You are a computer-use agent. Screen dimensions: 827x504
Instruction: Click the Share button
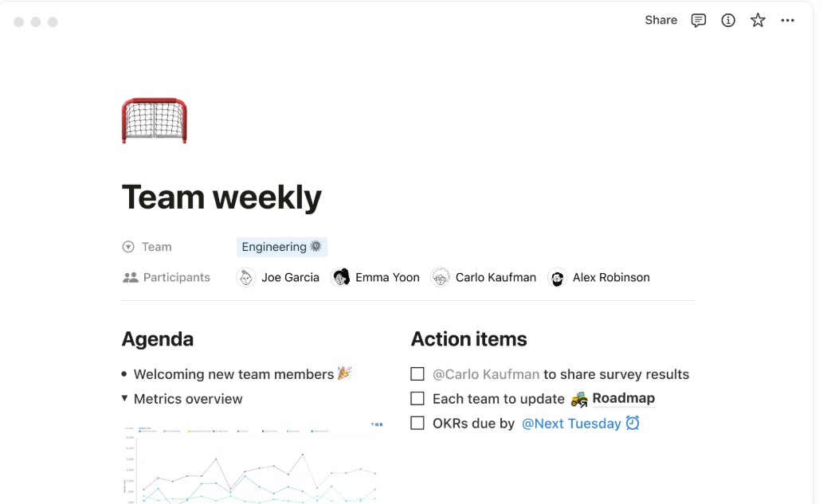click(660, 21)
